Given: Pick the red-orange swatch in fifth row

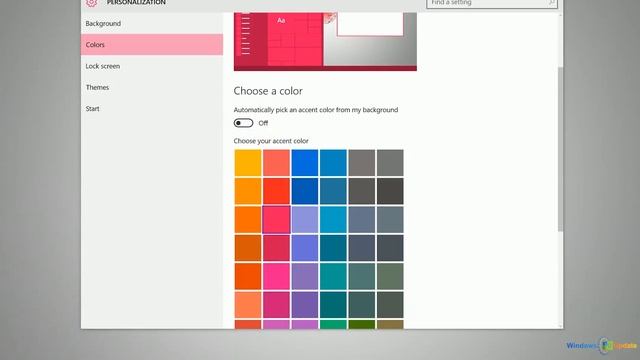Looking at the screenshot, I should pyautogui.click(x=248, y=276).
